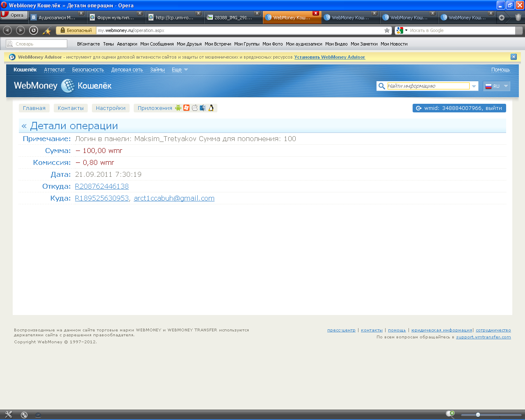Click the wand password-manager icon
The image size is (525, 420).
coord(47,31)
